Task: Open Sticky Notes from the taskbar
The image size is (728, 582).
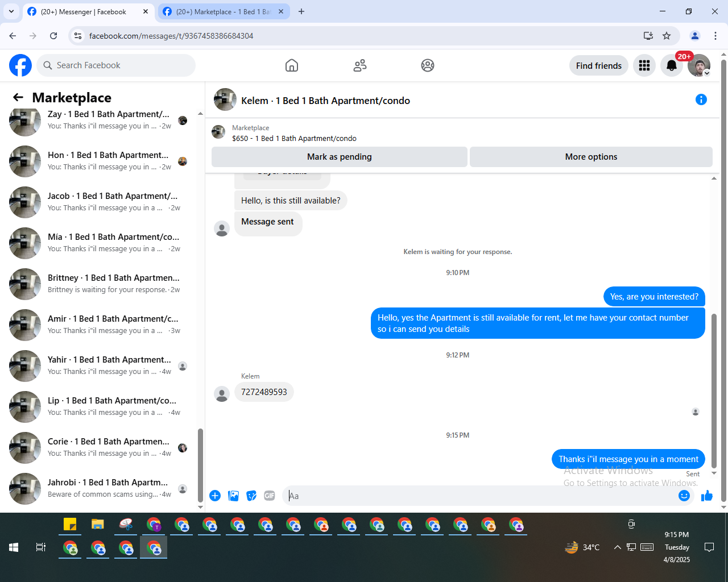Action: [x=70, y=524]
